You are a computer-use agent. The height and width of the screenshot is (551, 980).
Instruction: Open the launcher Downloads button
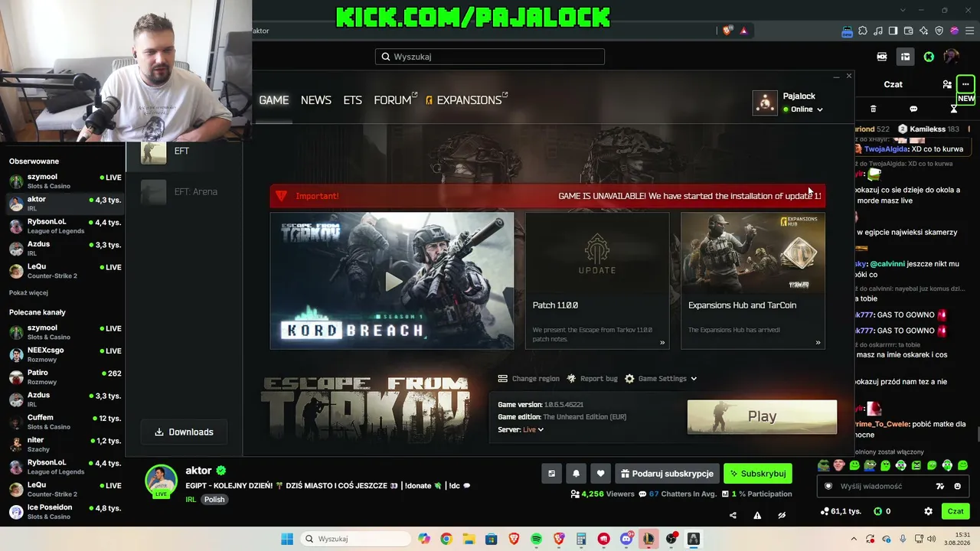tap(184, 432)
